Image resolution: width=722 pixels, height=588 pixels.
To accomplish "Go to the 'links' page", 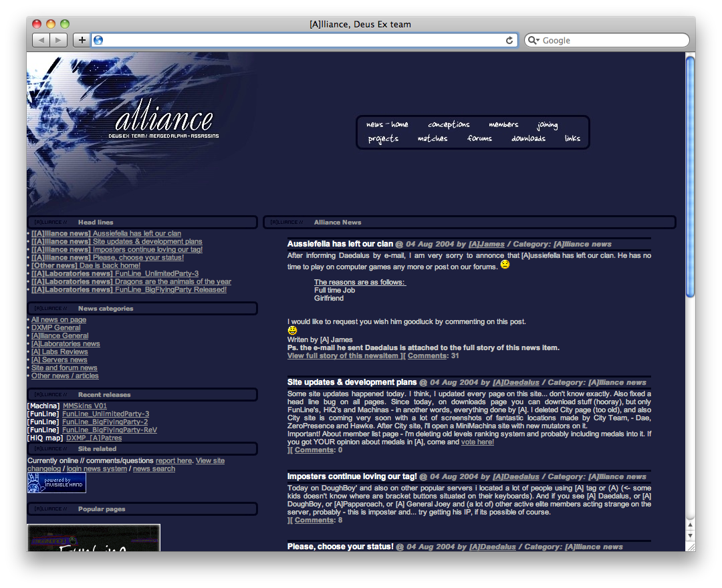I will coord(572,138).
